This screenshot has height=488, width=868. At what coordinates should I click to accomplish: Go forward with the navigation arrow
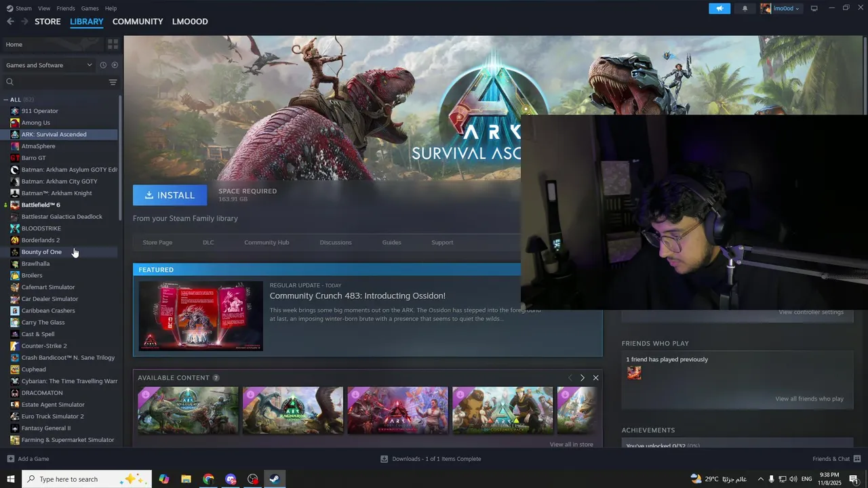click(24, 22)
